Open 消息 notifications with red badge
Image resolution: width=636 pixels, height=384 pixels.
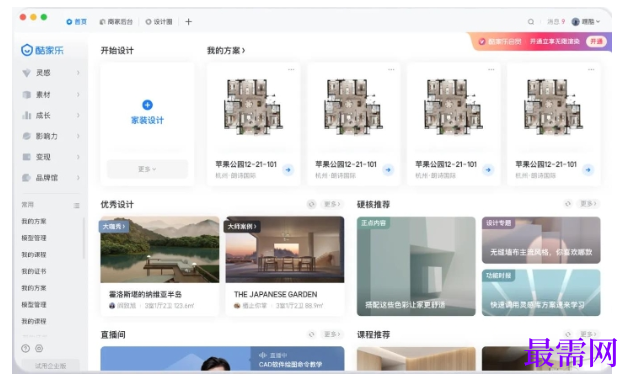556,21
